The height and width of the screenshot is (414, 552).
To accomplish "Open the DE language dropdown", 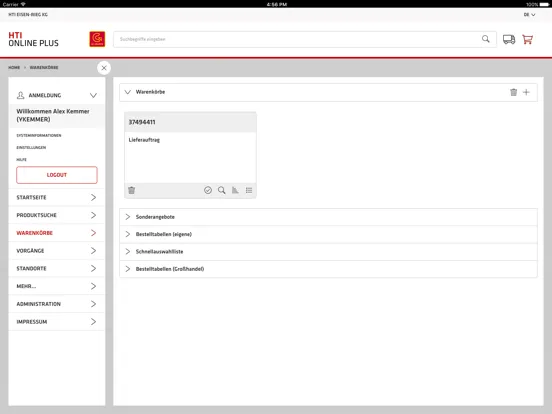I will coord(529,15).
